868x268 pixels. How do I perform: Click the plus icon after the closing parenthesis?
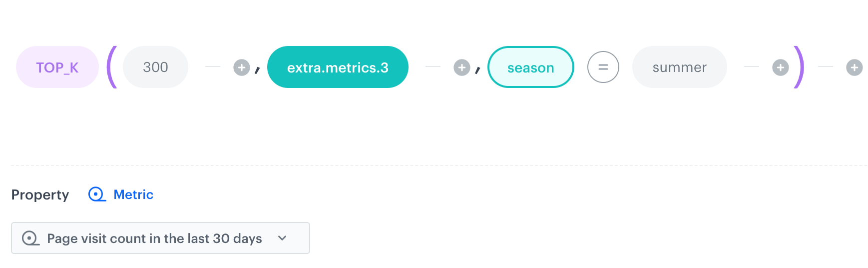tap(854, 67)
